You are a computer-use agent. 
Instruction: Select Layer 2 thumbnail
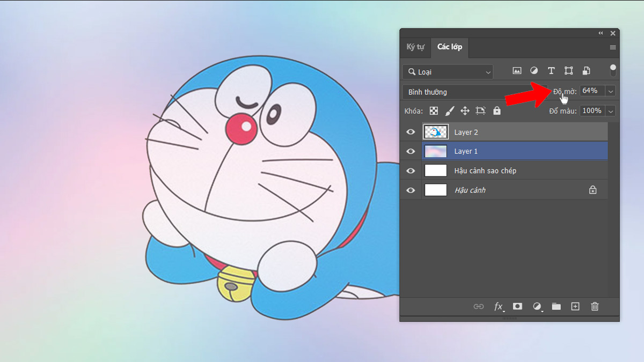point(436,132)
